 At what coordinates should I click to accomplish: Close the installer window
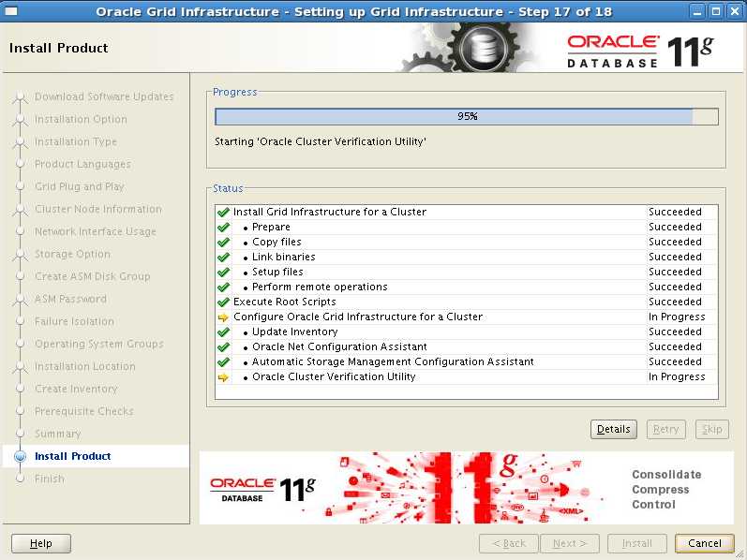[735, 11]
